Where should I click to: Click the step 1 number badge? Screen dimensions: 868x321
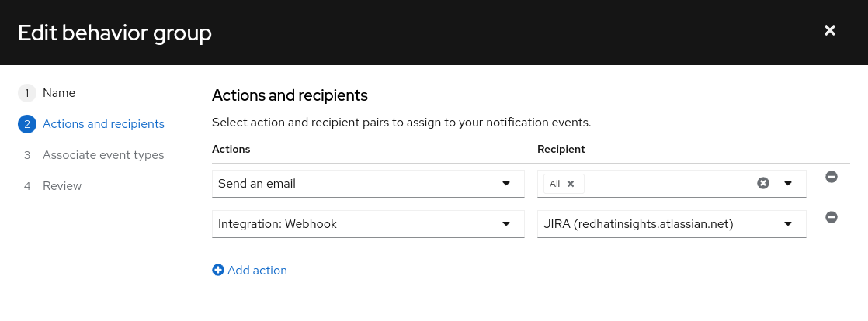coord(26,93)
